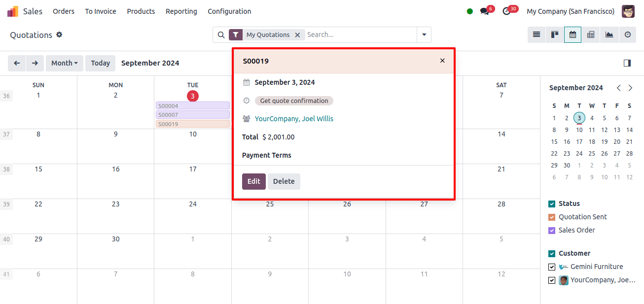The height and width of the screenshot is (304, 644).
Task: Uncheck the Quotation Sent status filter
Action: (x=552, y=217)
